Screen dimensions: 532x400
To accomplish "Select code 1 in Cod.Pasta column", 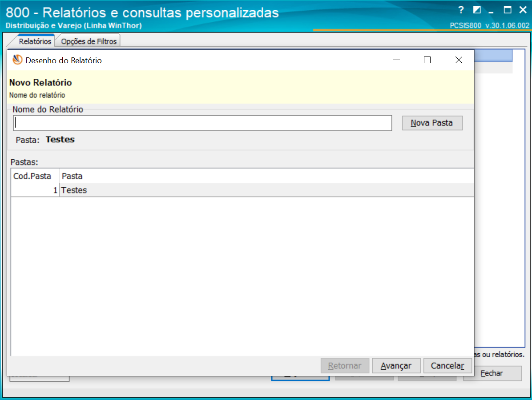I will 35,190.
